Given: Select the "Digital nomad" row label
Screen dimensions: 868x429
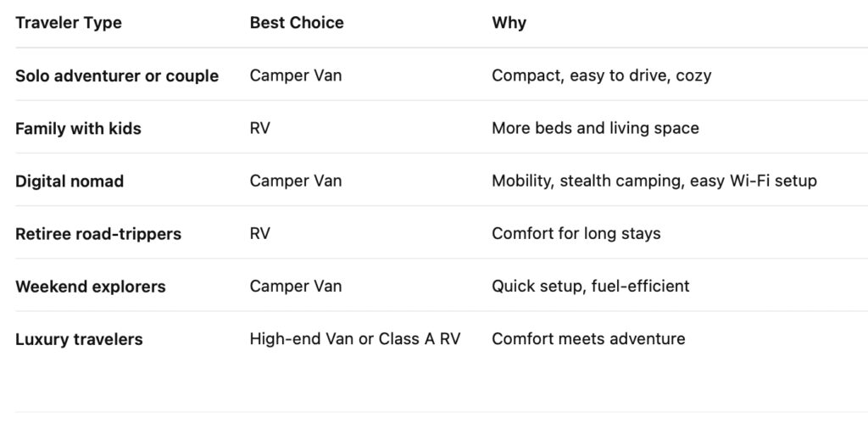Looking at the screenshot, I should coord(70,181).
